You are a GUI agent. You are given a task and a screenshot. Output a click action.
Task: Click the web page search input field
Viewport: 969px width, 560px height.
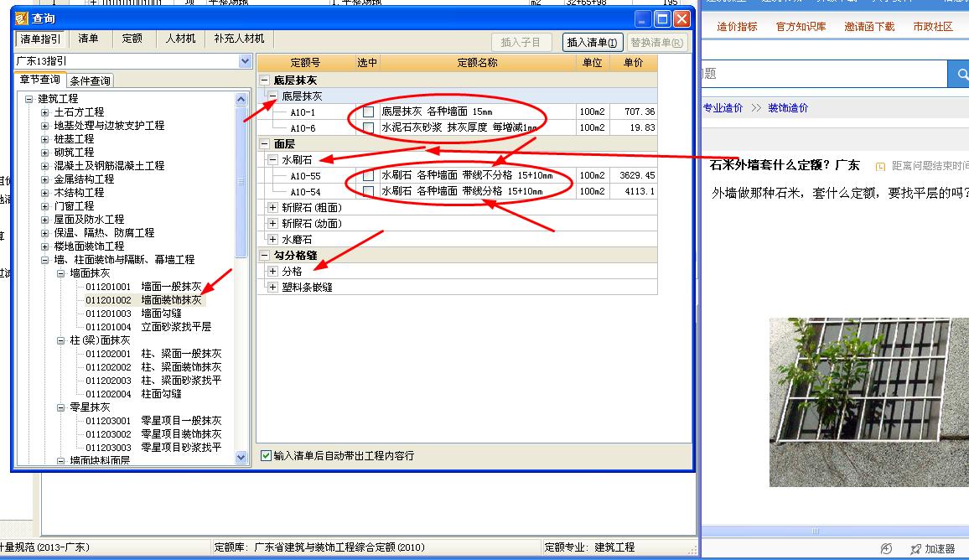click(x=824, y=74)
